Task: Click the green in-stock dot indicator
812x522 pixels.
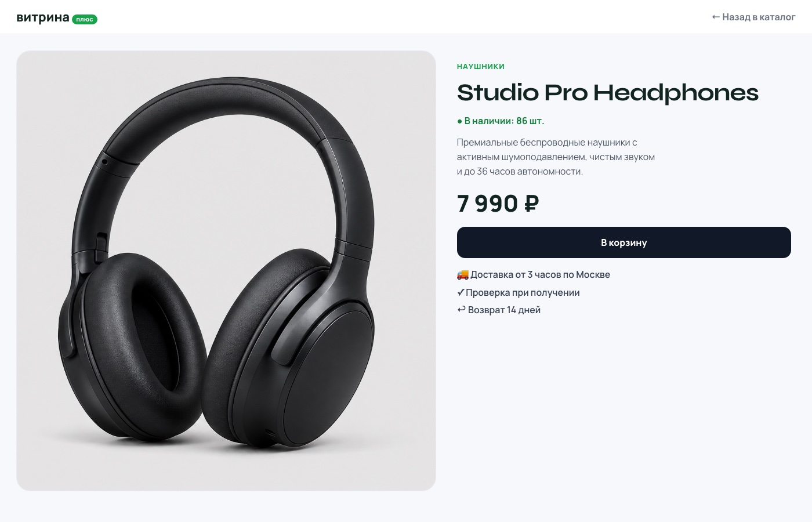Action: tap(459, 121)
